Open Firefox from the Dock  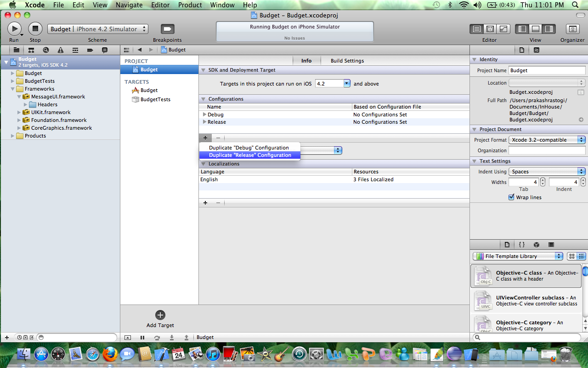[x=110, y=354]
